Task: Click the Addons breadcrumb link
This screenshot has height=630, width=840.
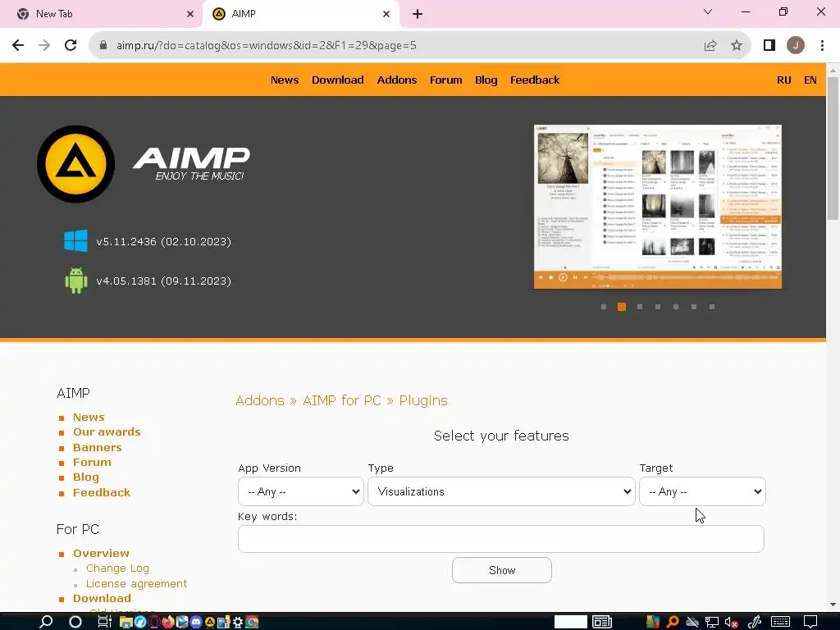Action: click(x=260, y=400)
